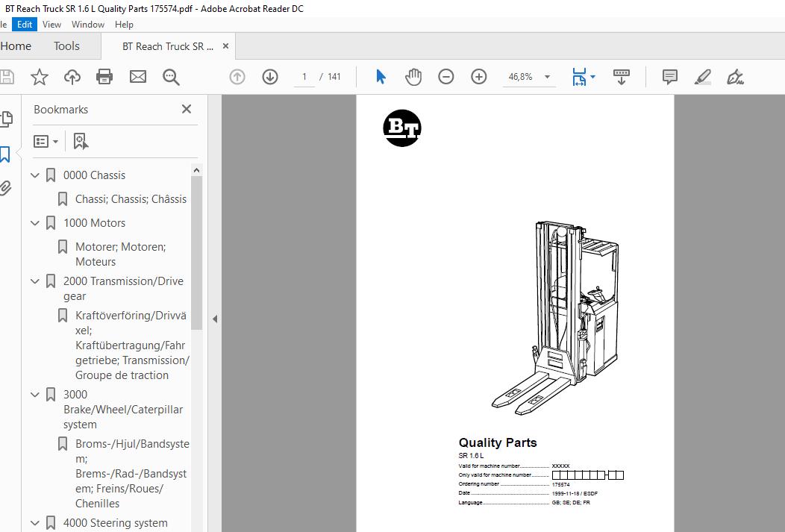This screenshot has height=532, width=785.
Task: Click the Save file icon
Action: click(x=7, y=77)
